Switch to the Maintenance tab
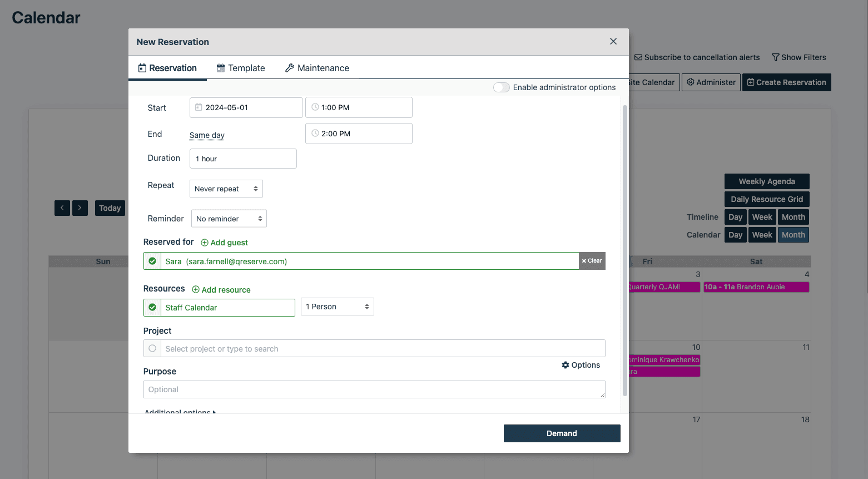The height and width of the screenshot is (479, 868). tap(317, 68)
